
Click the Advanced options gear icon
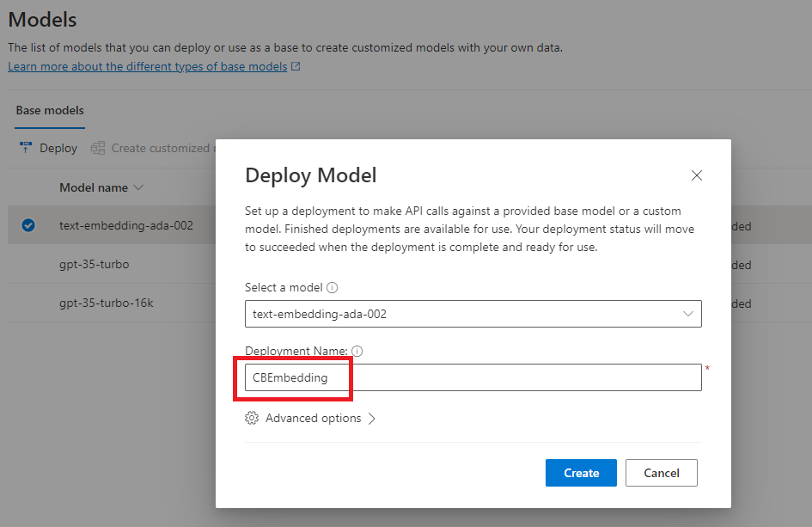252,418
